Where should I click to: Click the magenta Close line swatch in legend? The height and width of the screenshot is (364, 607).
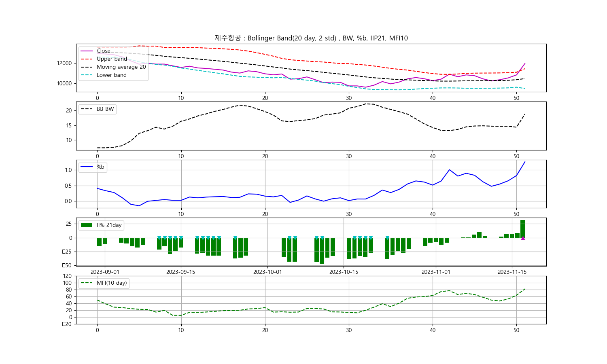tap(87, 51)
